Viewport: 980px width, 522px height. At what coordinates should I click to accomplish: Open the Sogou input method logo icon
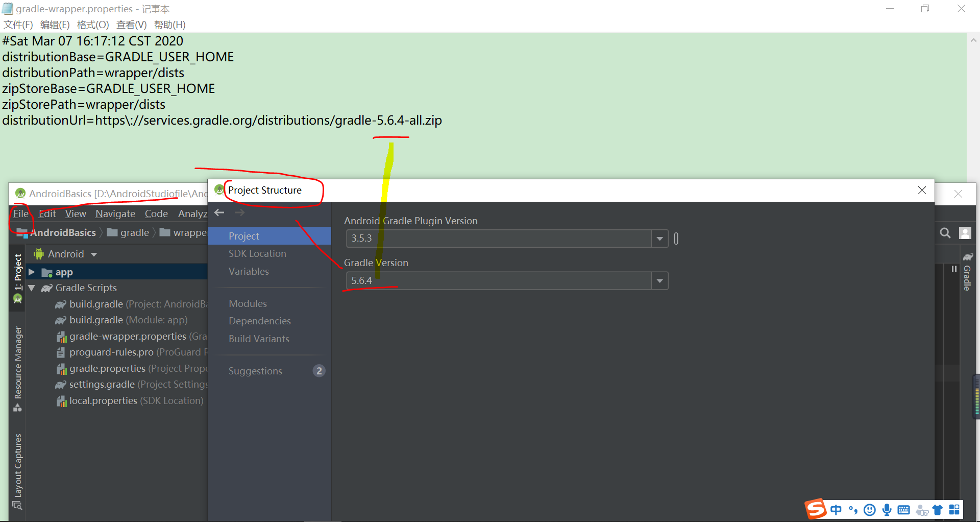(815, 509)
